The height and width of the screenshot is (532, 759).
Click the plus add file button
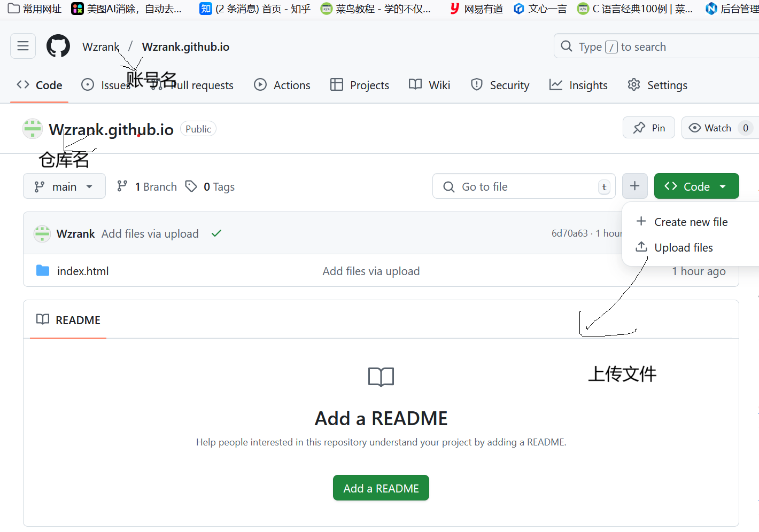[x=635, y=186]
